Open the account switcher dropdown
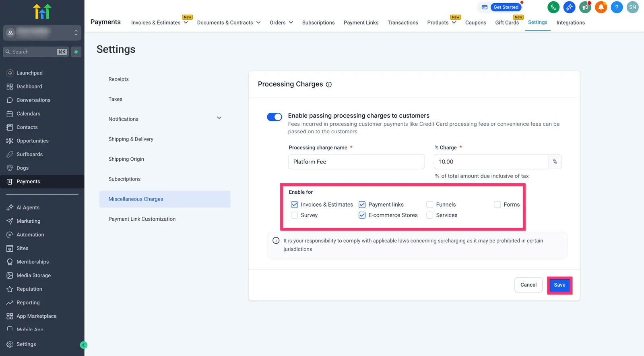 pos(42,33)
